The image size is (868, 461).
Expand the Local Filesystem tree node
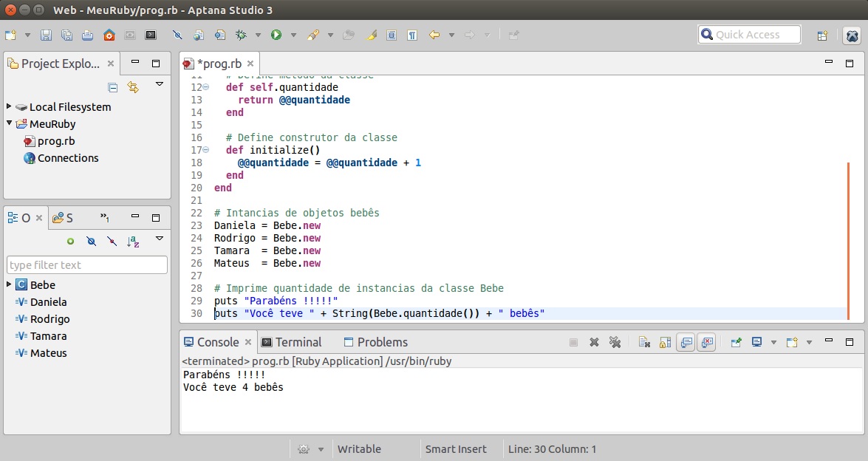(x=9, y=106)
